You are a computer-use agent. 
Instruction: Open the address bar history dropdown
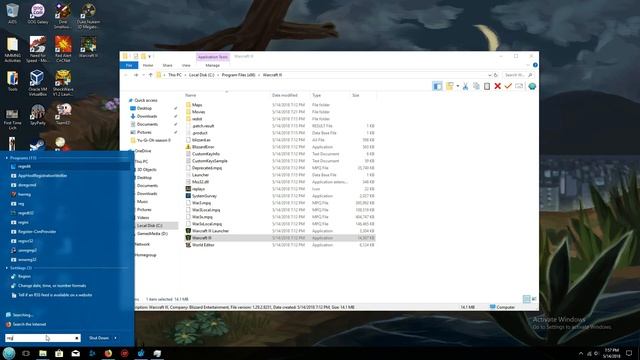[x=489, y=75]
